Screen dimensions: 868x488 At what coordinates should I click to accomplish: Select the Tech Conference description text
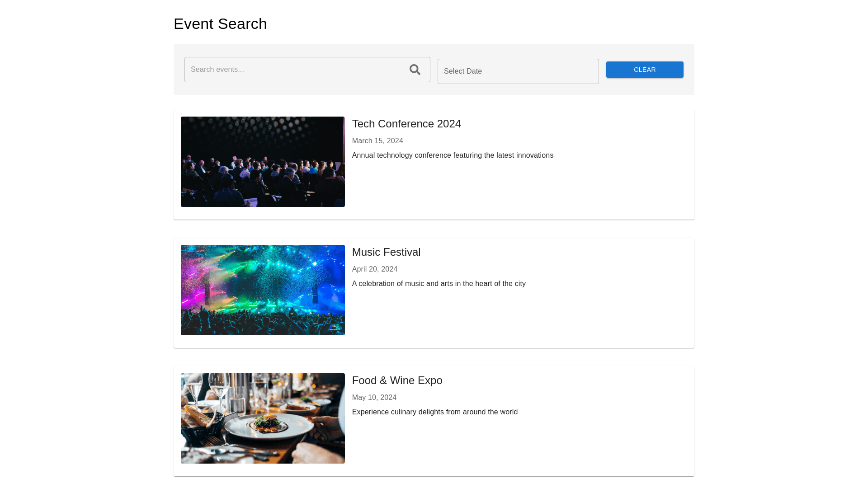[x=452, y=155]
